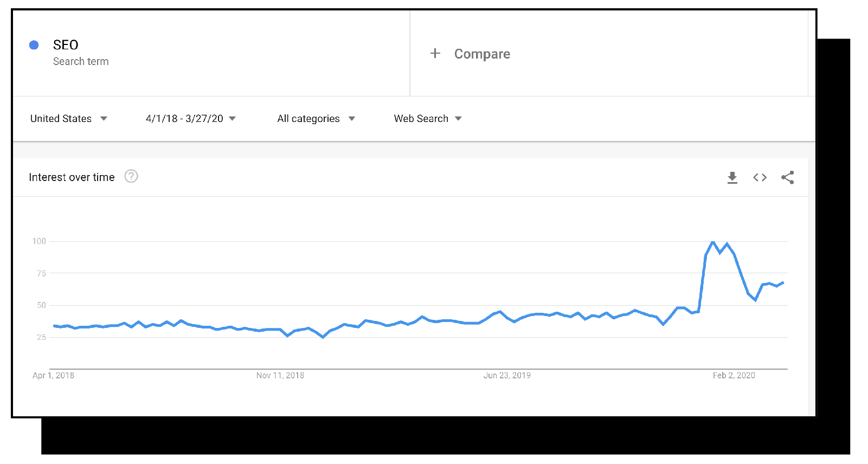Screen dimensions: 868x464
Task: Select the blue SEO color dot
Action: pyautogui.click(x=34, y=45)
